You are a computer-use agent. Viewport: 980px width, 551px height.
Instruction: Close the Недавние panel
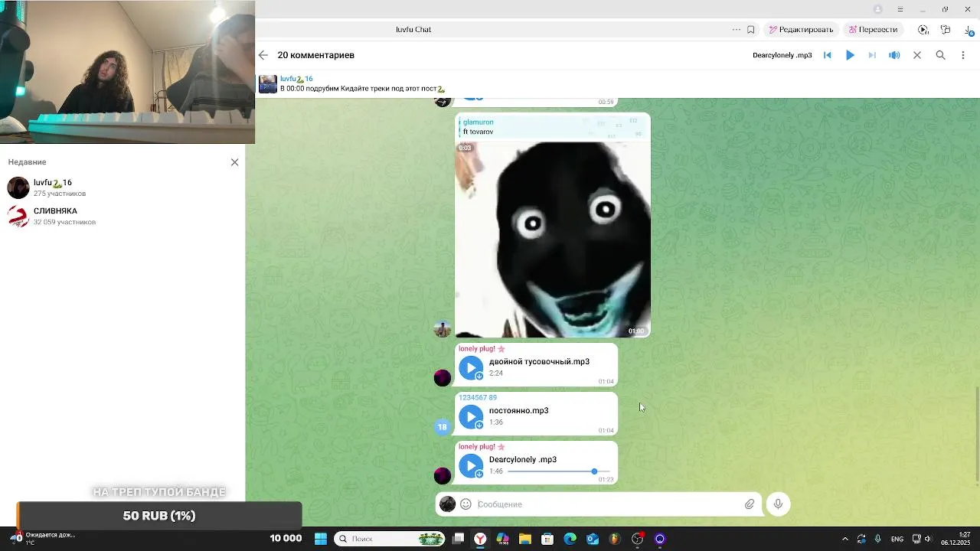[235, 162]
